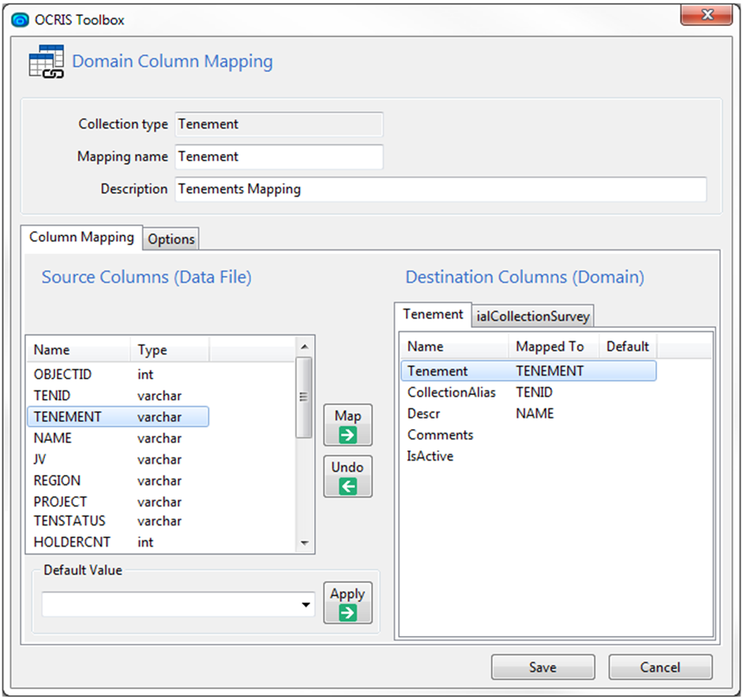Select the TENSTATUS source column row
Image resolution: width=743 pixels, height=700 pixels.
point(118,521)
